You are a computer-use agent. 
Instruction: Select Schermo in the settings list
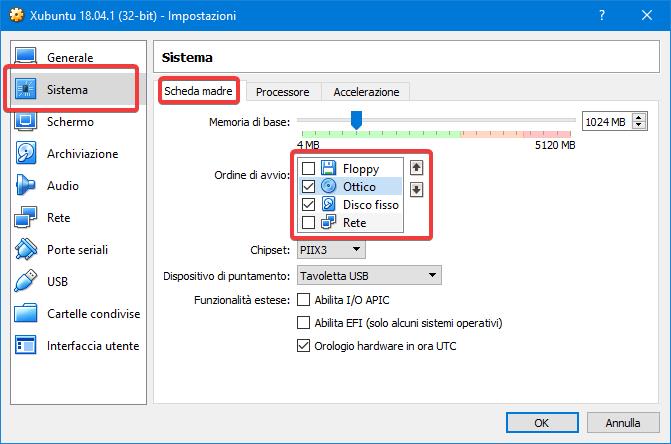coord(78,121)
